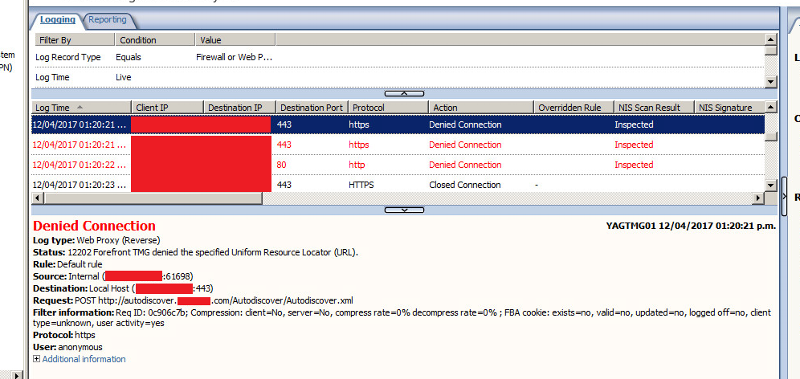The height and width of the screenshot is (379, 800).
Task: Click the Additional information link text
Action: coord(84,359)
